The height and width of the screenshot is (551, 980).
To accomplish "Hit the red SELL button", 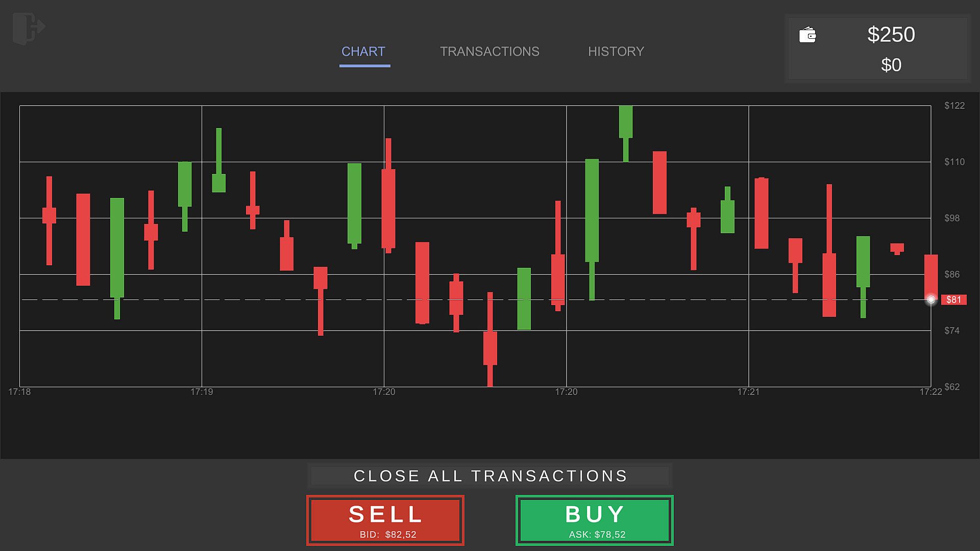I will click(385, 520).
